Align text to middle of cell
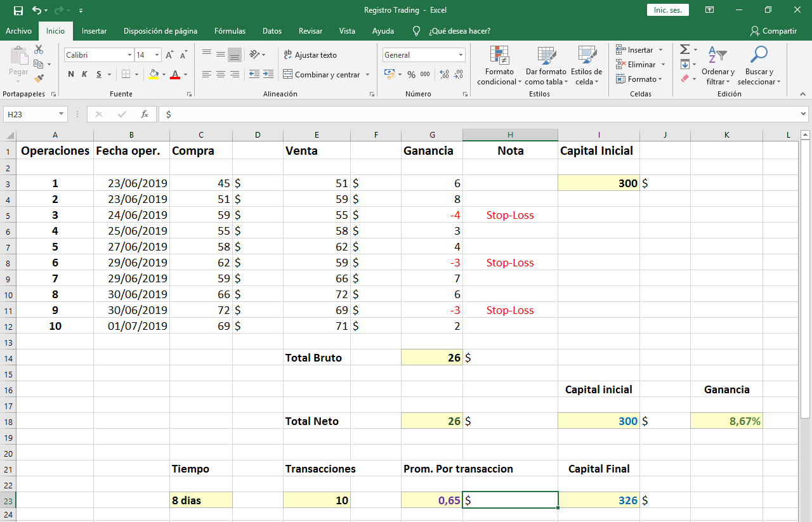Viewport: 812px width, 522px height. 221,55
